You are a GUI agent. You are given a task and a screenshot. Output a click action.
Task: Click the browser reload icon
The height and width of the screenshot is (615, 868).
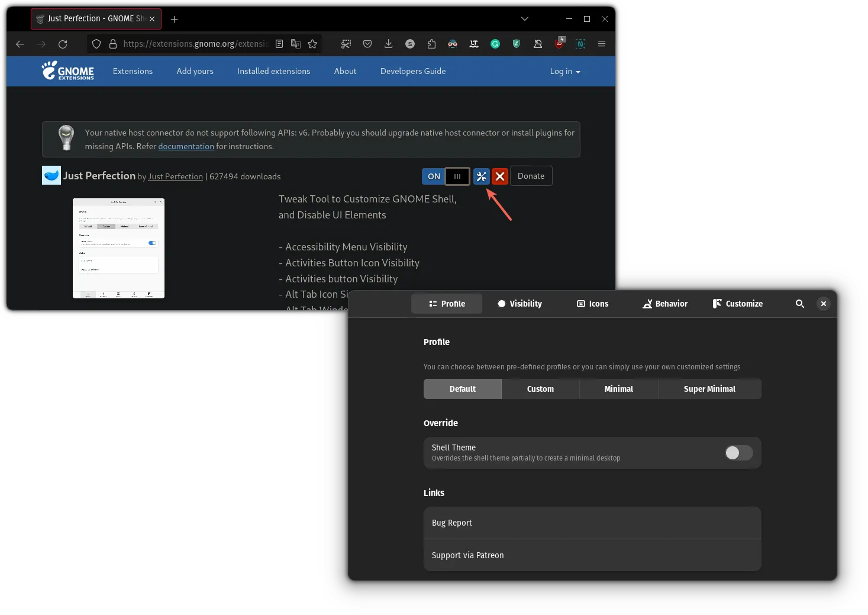pos(63,44)
